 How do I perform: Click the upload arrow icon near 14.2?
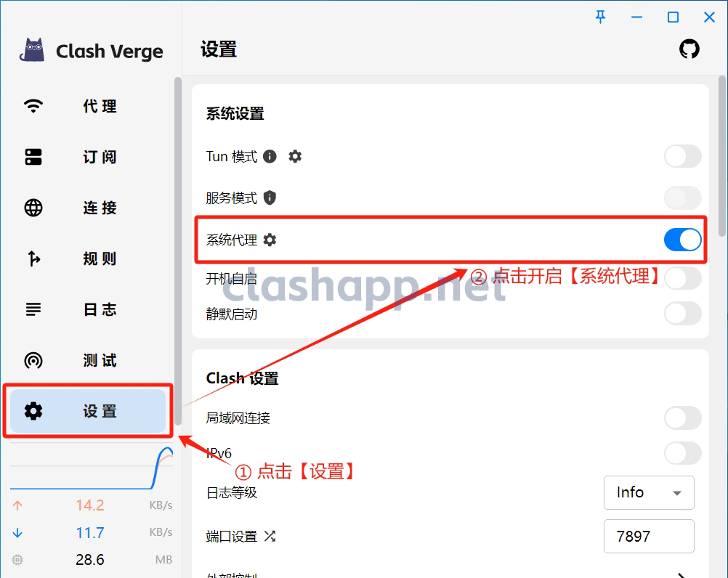pyautogui.click(x=17, y=505)
